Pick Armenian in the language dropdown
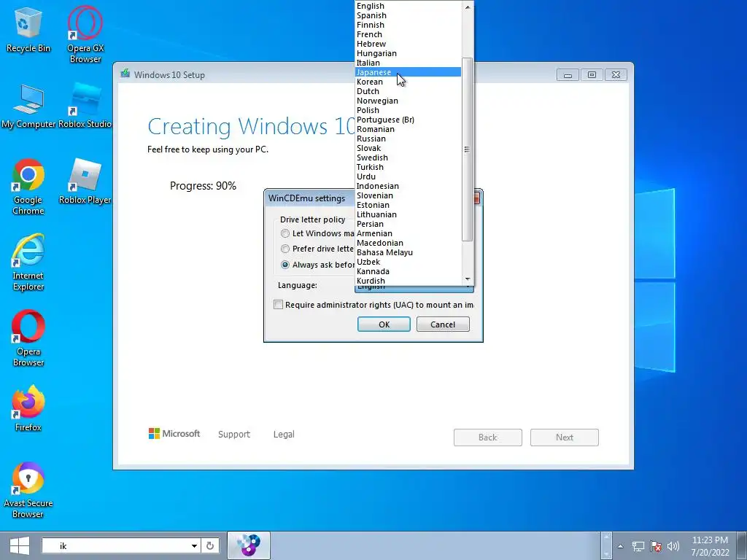 408,233
